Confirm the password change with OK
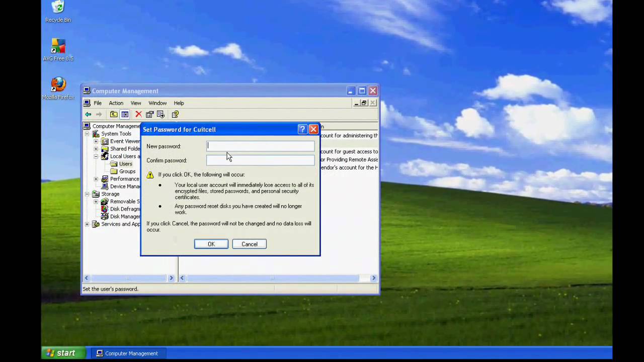The height and width of the screenshot is (362, 644). pos(211,244)
